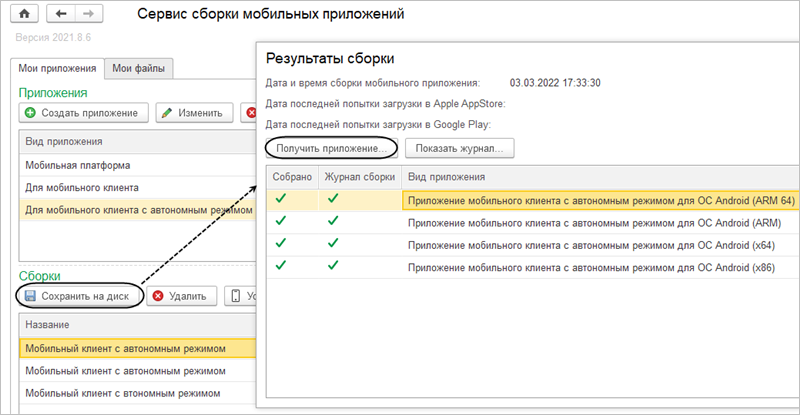Screen dimensions: 800x415
Task: Save build to disk (Сохранить на диск)
Action: click(78, 296)
